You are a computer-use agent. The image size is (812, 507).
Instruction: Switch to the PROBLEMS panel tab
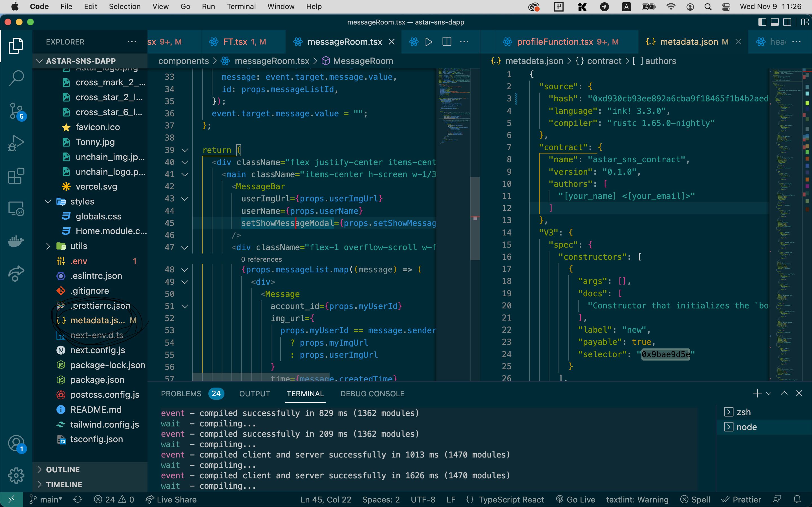181,394
